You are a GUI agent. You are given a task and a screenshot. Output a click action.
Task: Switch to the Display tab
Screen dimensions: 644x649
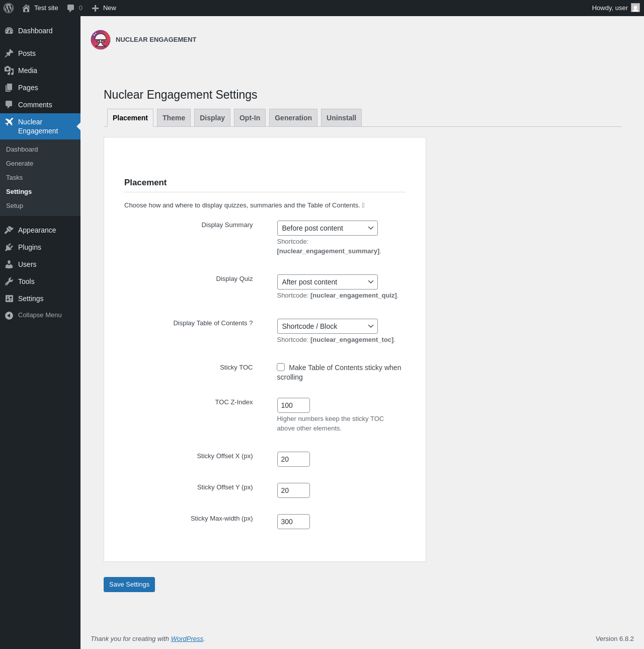click(x=212, y=118)
